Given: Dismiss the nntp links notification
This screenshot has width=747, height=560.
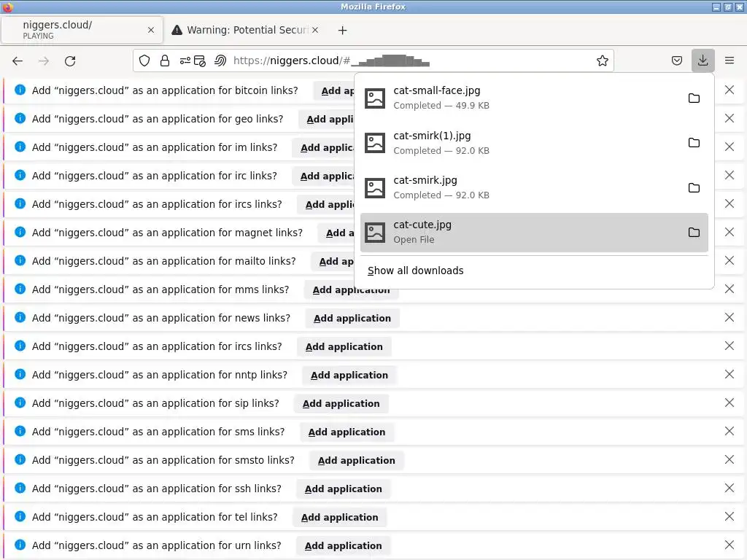Looking at the screenshot, I should 729,374.
